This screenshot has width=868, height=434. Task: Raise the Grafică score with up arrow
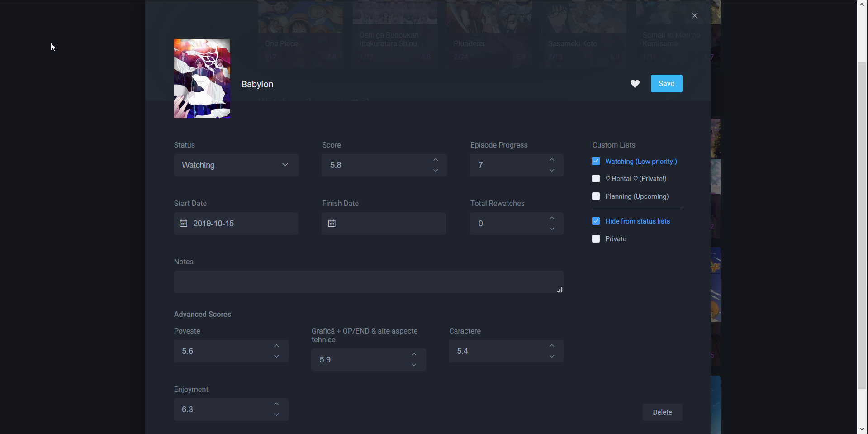(414, 354)
